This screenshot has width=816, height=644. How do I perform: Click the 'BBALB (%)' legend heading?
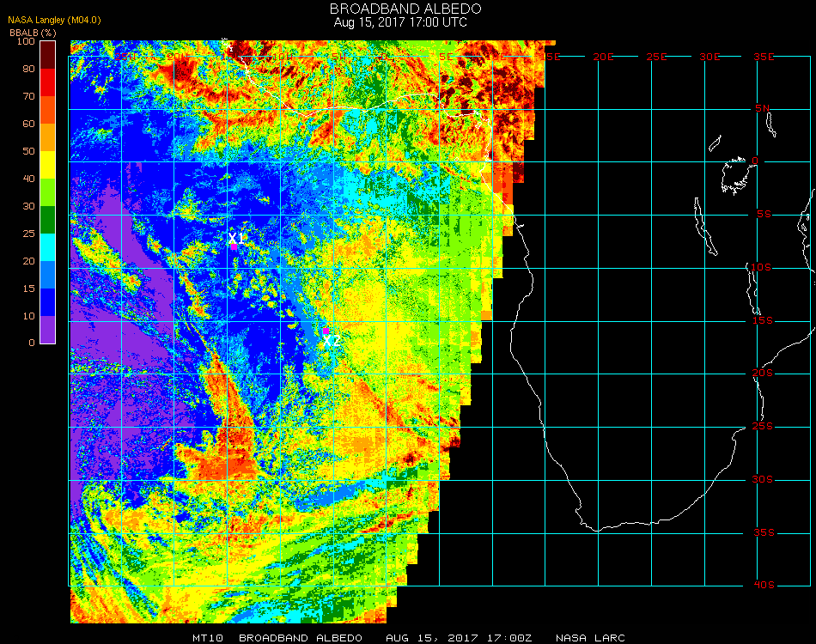coord(33,33)
